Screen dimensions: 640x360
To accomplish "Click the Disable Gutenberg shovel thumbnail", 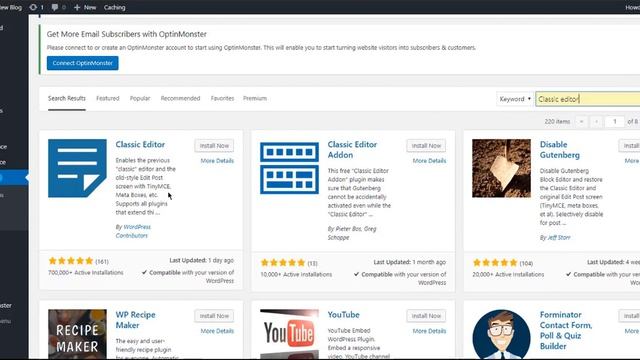I will click(502, 168).
